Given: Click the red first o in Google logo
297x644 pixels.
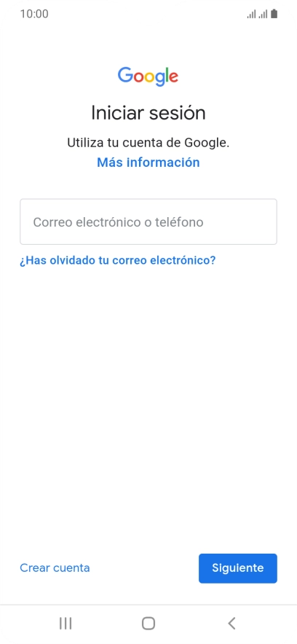Looking at the screenshot, I should tap(138, 78).
